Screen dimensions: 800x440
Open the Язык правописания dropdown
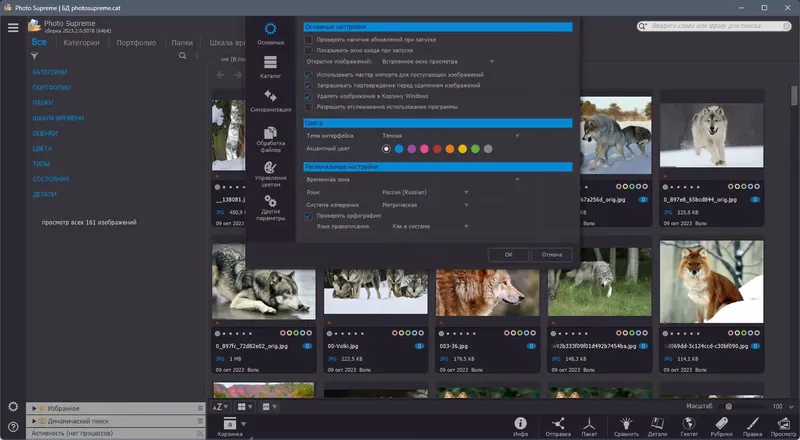[430, 227]
